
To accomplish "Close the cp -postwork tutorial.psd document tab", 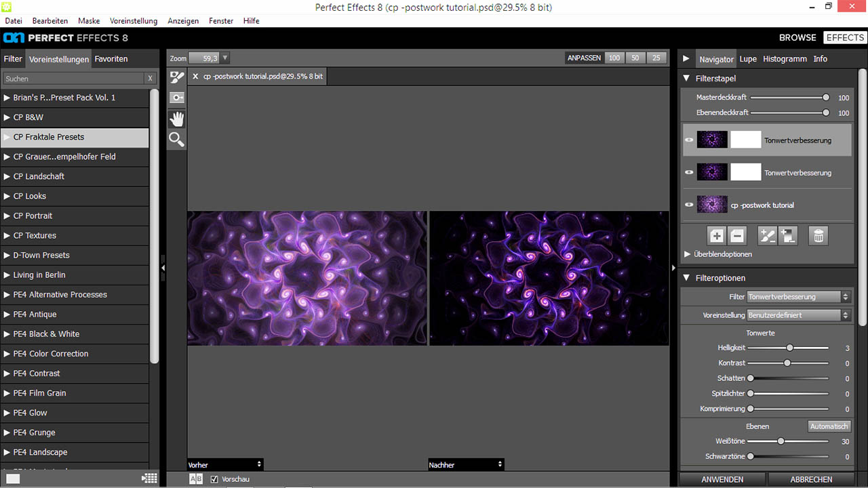I will [195, 77].
